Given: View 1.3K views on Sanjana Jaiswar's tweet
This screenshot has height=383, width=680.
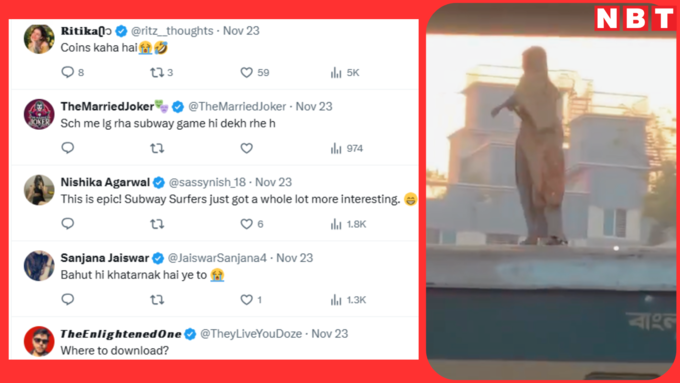Looking at the screenshot, I should click(x=348, y=300).
